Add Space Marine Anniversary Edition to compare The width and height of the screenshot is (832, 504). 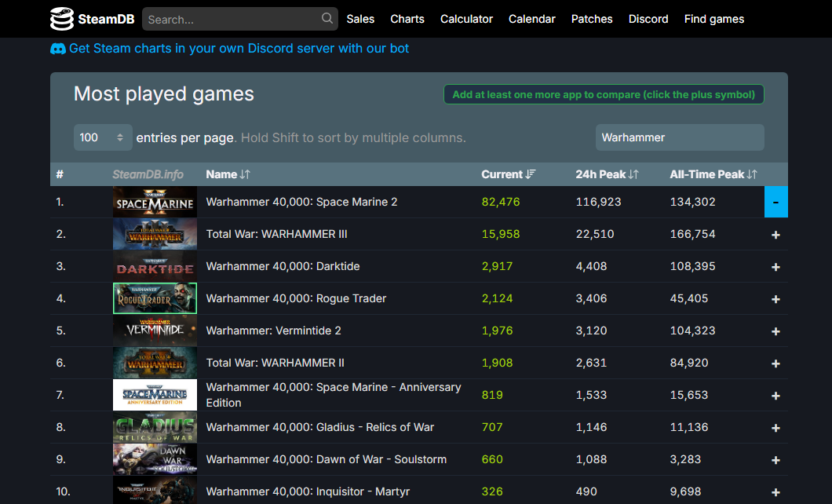[775, 396]
